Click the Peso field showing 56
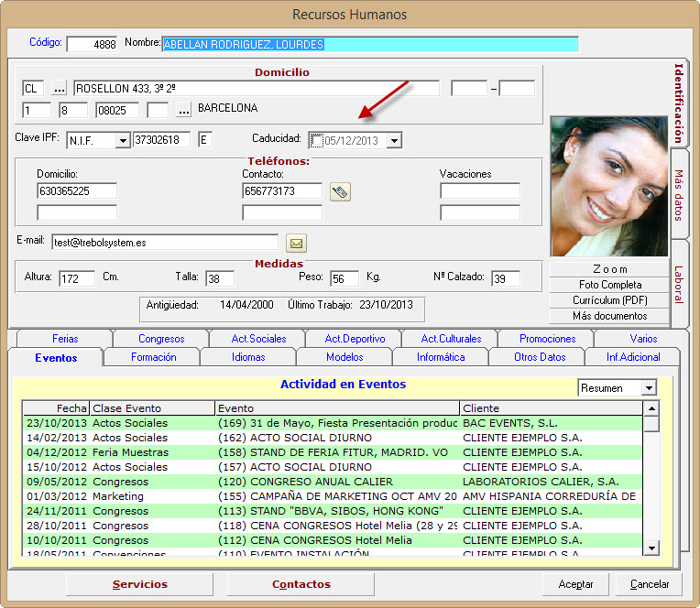Image resolution: width=700 pixels, height=608 pixels. pos(345,278)
